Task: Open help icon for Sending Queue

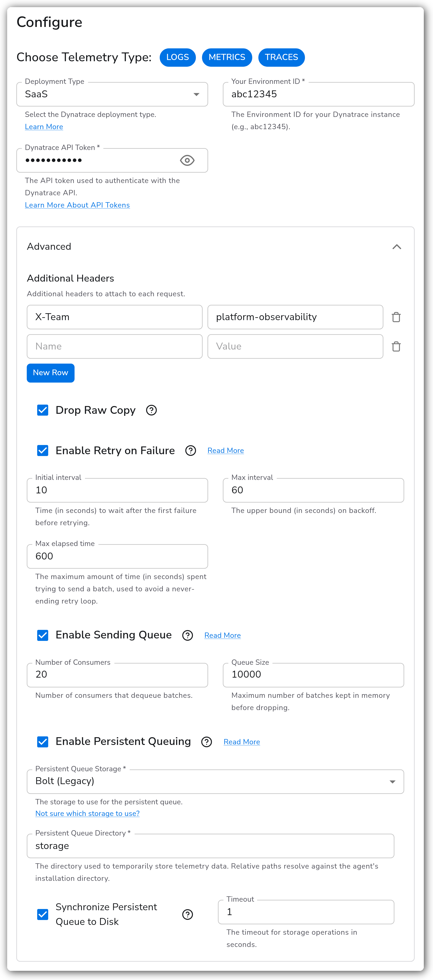Action: coord(187,635)
